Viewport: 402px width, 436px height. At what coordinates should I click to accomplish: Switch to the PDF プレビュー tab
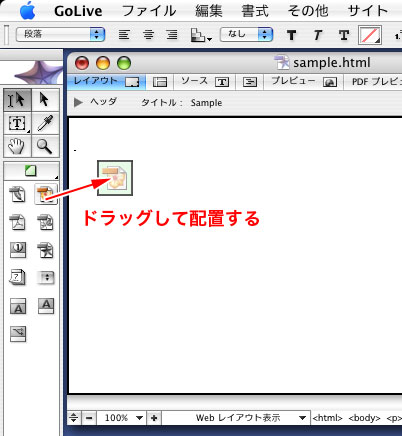coord(373,82)
